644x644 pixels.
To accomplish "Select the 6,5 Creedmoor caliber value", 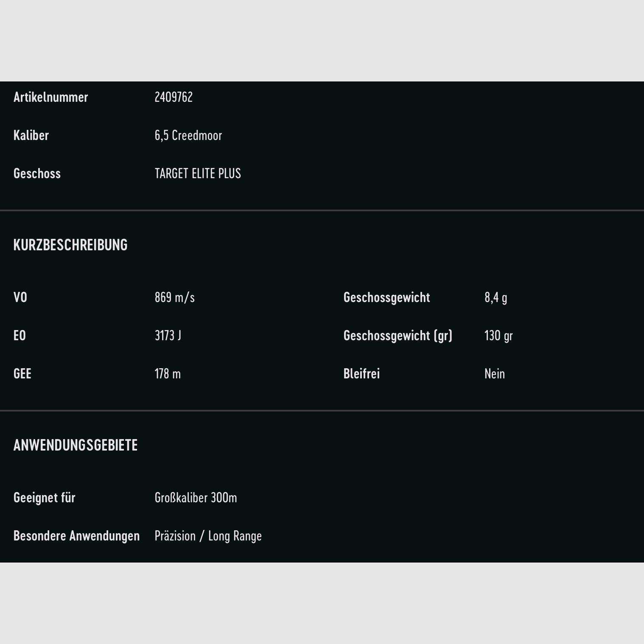I will pos(188,135).
